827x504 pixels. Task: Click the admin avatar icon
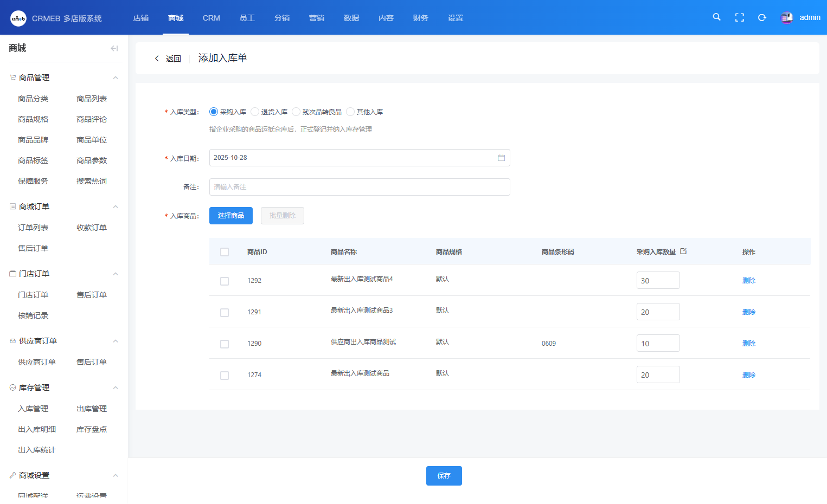point(787,18)
